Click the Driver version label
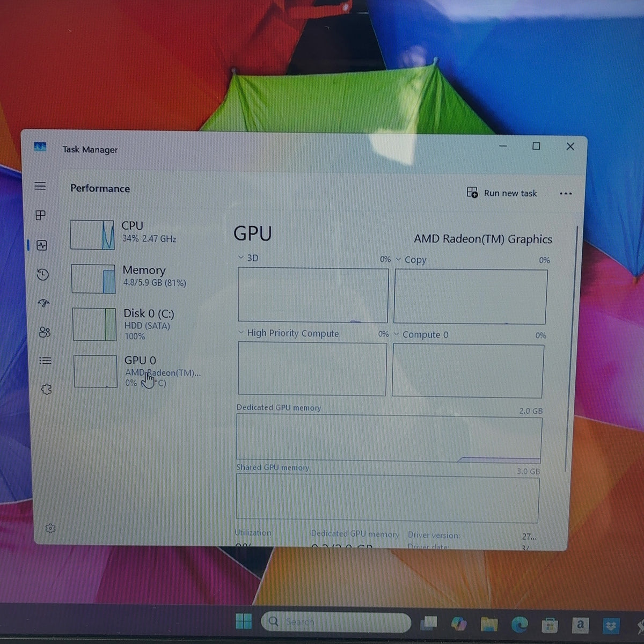The height and width of the screenshot is (644, 644). [x=434, y=535]
